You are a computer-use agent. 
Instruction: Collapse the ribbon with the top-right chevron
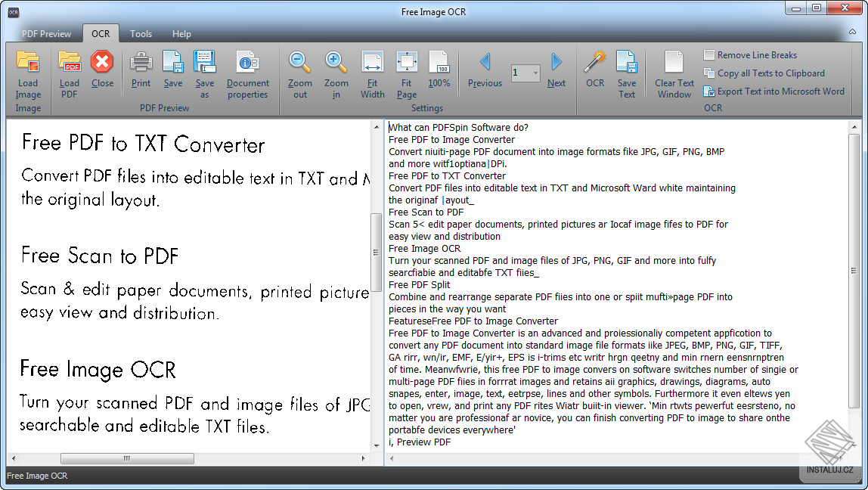tap(852, 33)
